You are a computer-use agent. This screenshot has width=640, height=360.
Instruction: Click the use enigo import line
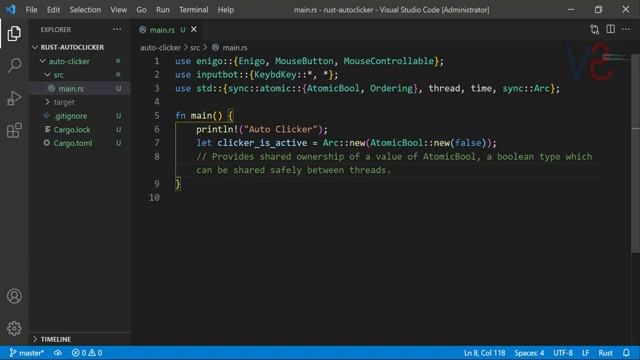(x=309, y=61)
